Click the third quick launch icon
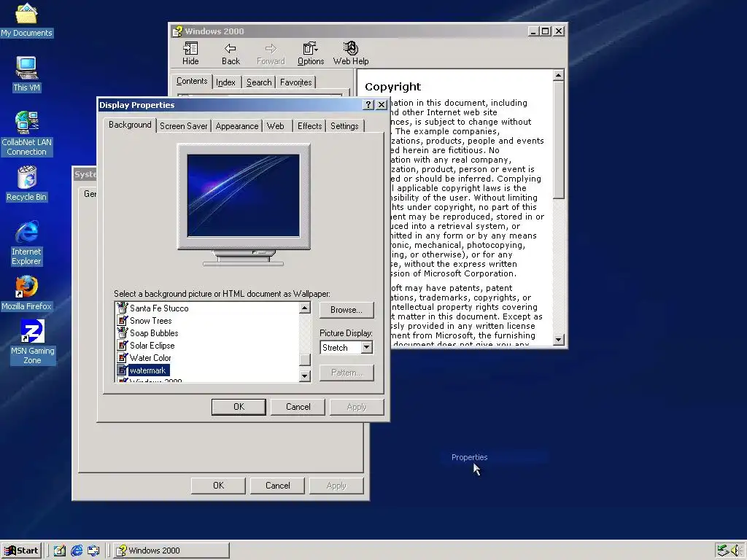This screenshot has width=747, height=560. pyautogui.click(x=93, y=551)
